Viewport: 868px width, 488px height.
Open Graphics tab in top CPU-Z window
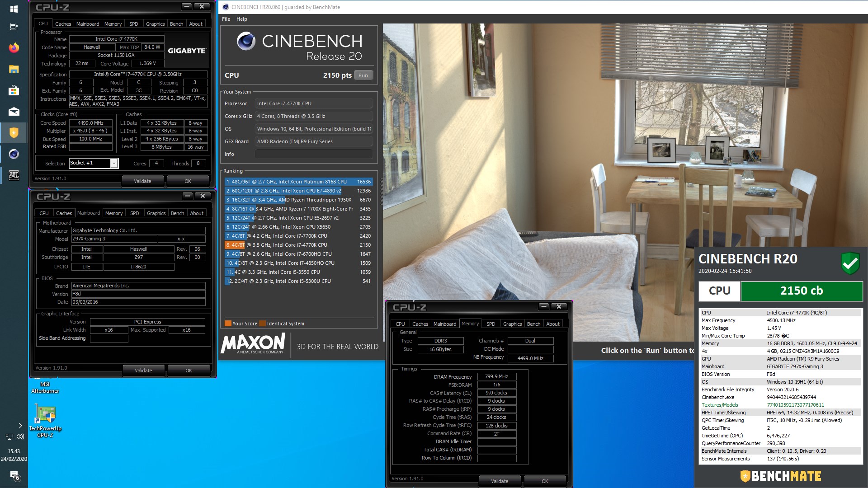click(x=155, y=24)
